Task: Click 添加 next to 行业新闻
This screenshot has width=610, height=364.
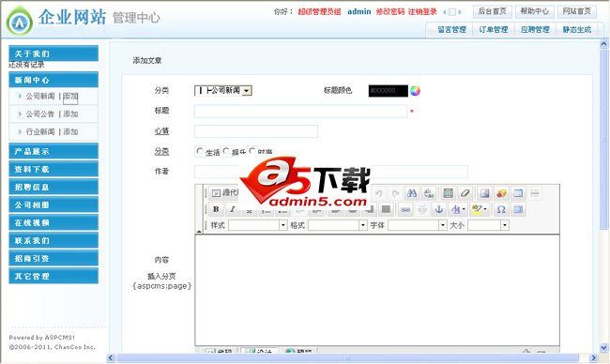Action: 70,132
